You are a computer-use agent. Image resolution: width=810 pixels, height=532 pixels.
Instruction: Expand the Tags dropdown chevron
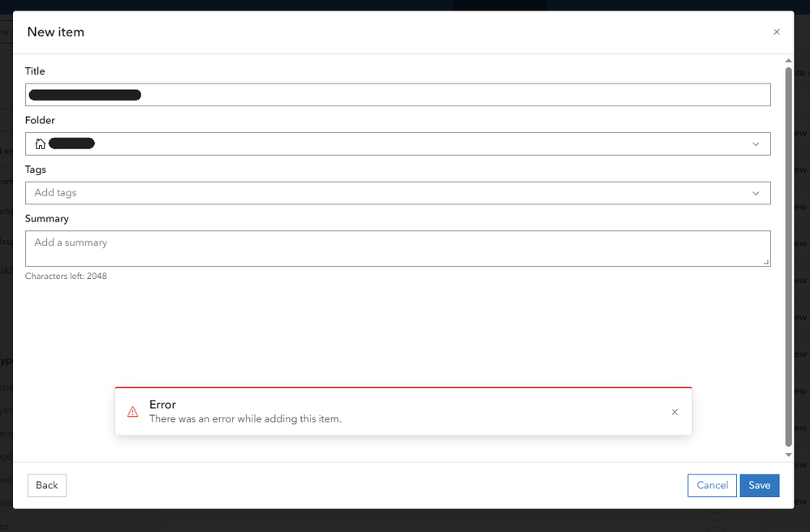[756, 193]
